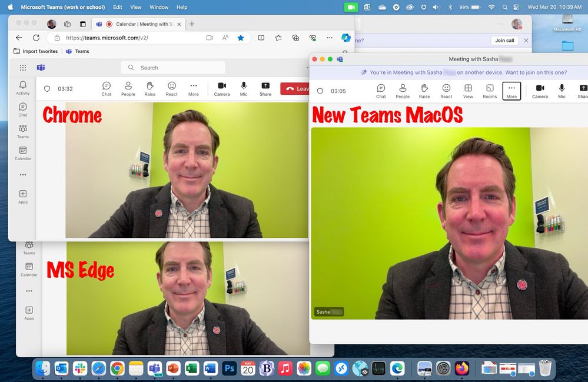Image resolution: width=588 pixels, height=382 pixels.
Task: Click the Teams web Search field
Action: [x=173, y=68]
